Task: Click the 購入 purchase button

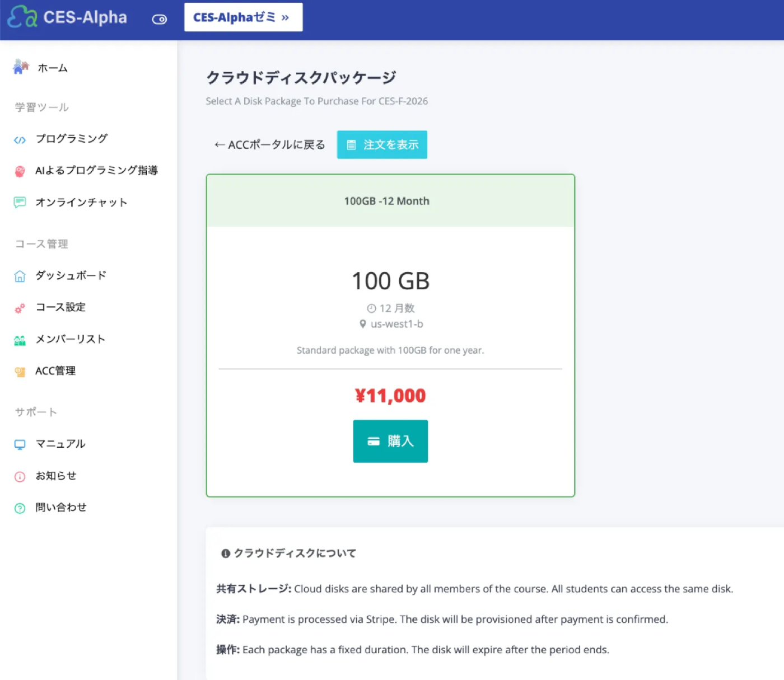Action: [390, 441]
